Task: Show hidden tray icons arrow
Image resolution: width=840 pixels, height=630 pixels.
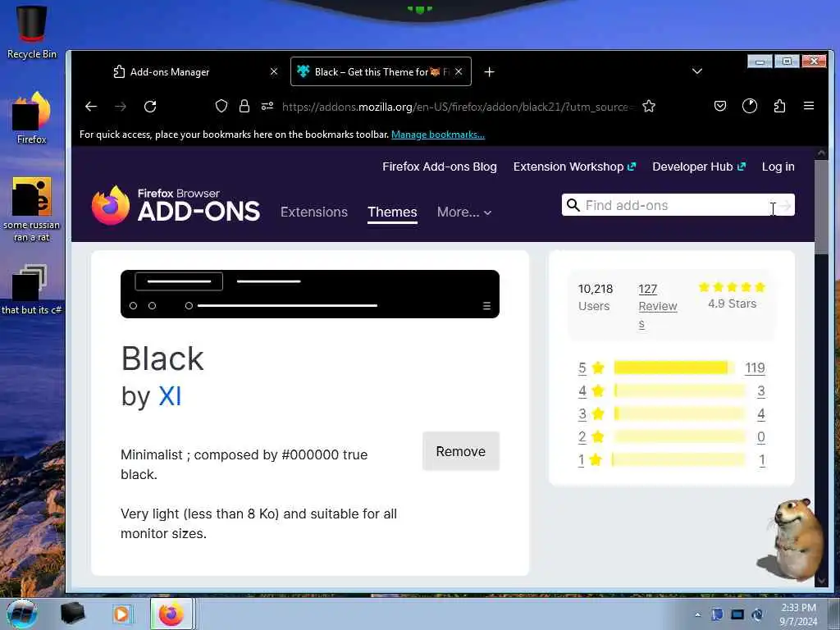Action: coord(697,615)
